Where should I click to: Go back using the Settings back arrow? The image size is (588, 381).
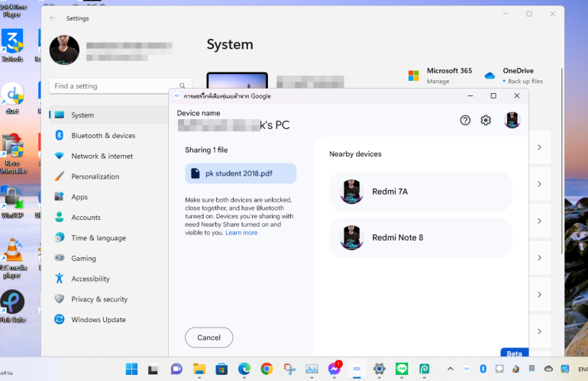(53, 18)
